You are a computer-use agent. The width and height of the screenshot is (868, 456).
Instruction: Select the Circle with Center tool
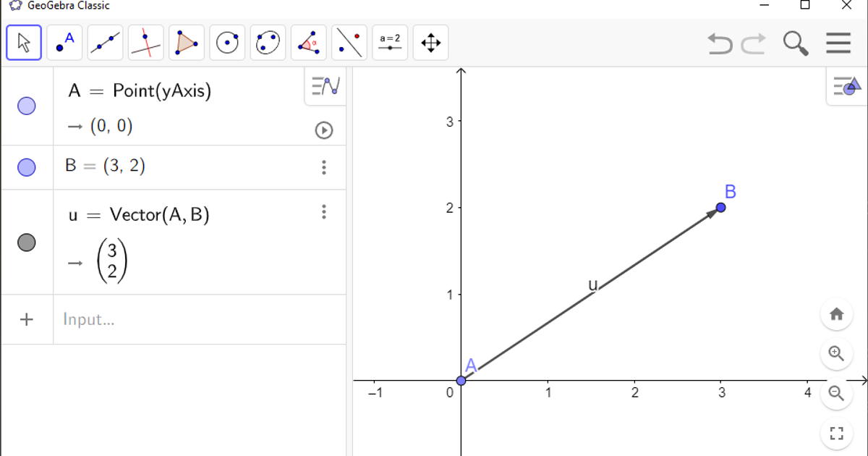(x=227, y=43)
